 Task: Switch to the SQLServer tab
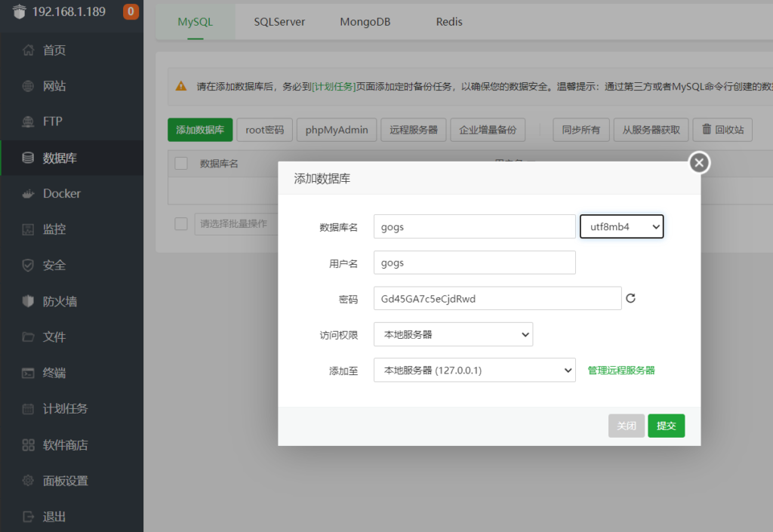pos(279,22)
